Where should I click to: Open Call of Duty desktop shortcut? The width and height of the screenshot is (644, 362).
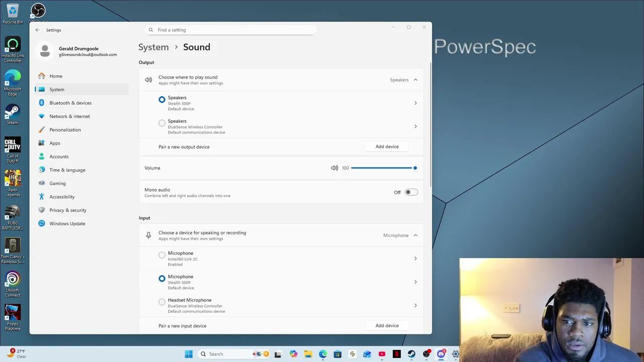tap(13, 150)
